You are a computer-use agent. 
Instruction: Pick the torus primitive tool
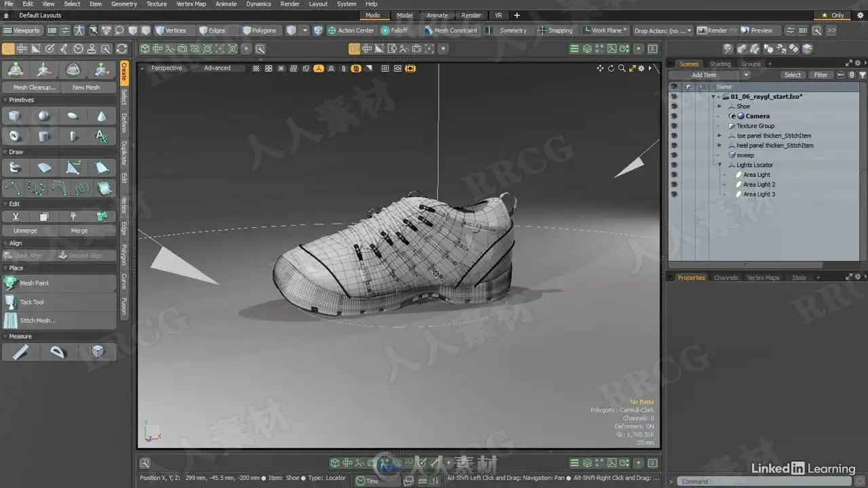point(15,136)
